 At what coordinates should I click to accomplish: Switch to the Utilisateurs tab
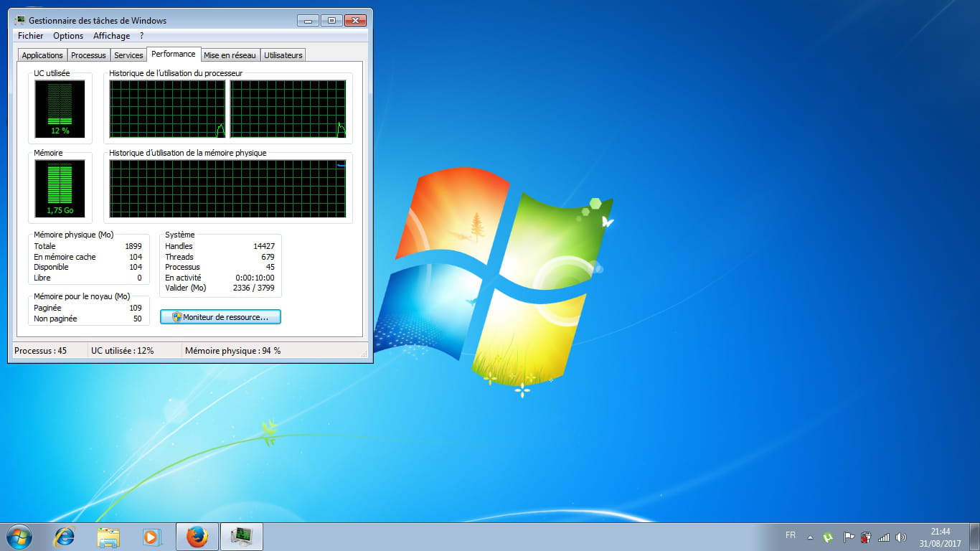[x=283, y=55]
